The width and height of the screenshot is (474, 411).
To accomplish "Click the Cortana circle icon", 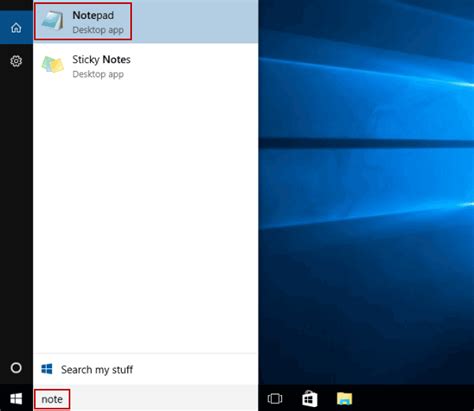I will tap(16, 368).
